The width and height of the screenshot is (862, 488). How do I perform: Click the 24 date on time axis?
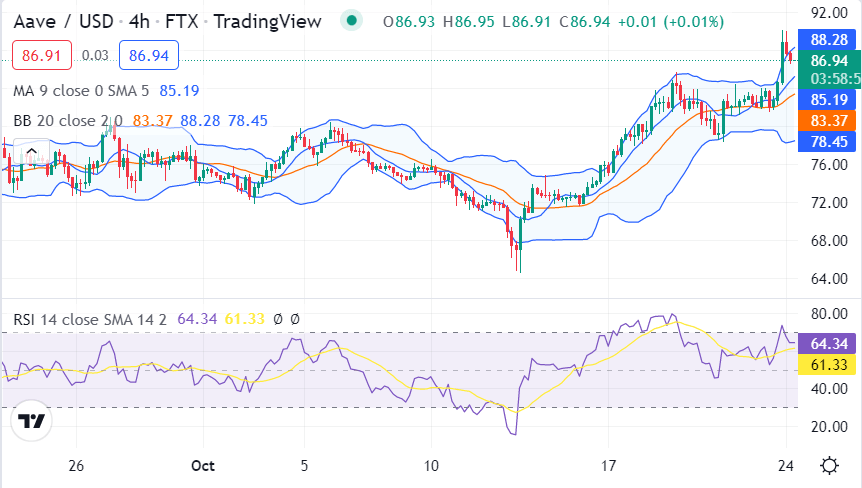[x=786, y=466]
